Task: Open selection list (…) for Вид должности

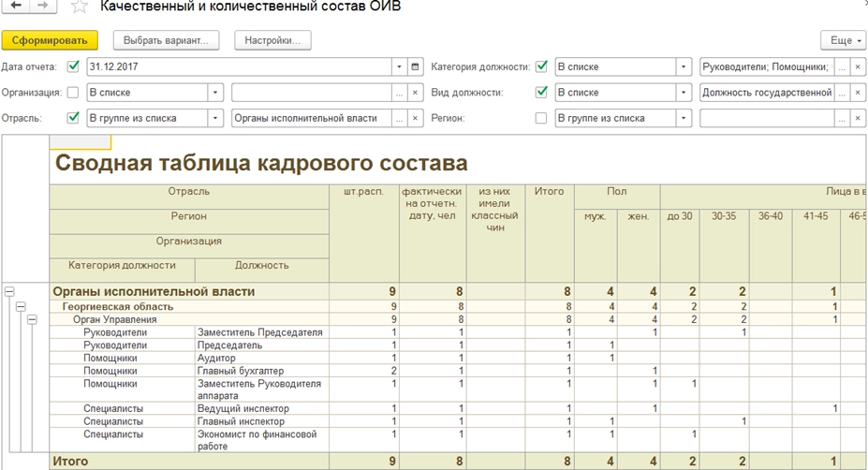Action: pyautogui.click(x=842, y=93)
